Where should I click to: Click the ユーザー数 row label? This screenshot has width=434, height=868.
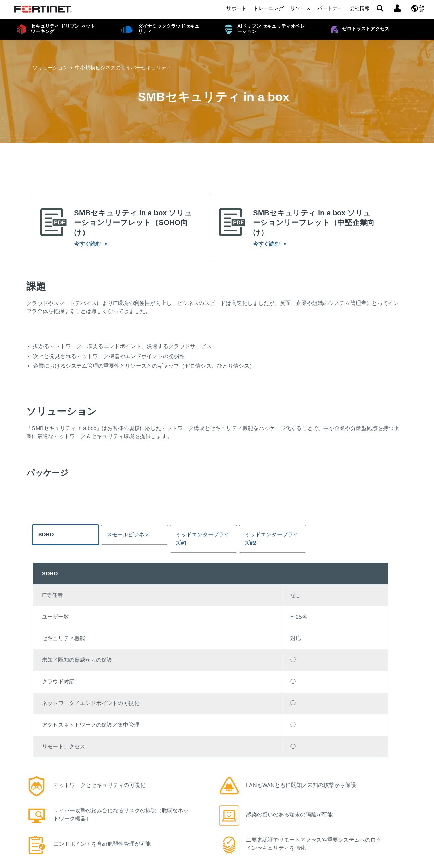[x=55, y=617]
